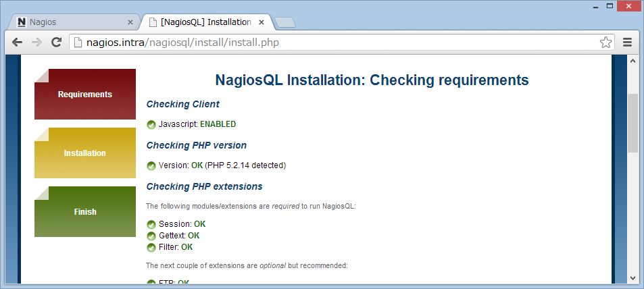Click the Checking PHP version heading
Viewport: 644px width, 289px height.
tap(197, 145)
